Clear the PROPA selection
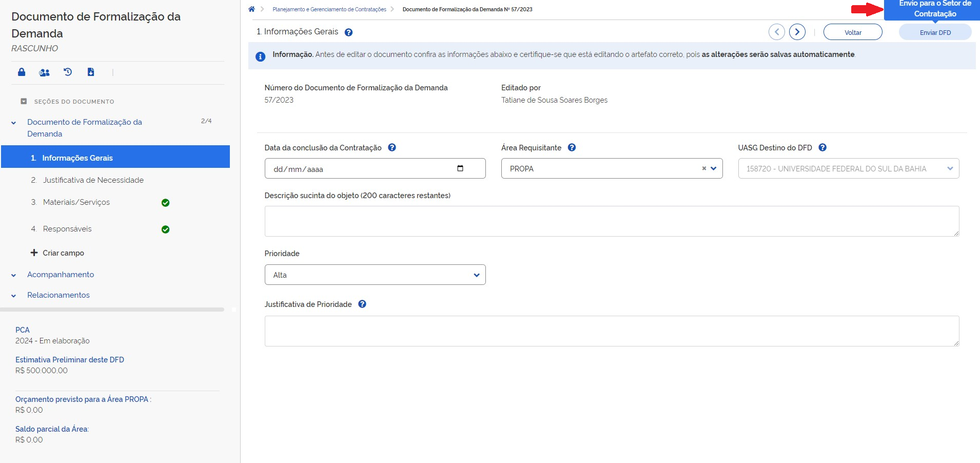The width and height of the screenshot is (980, 463). pyautogui.click(x=704, y=168)
